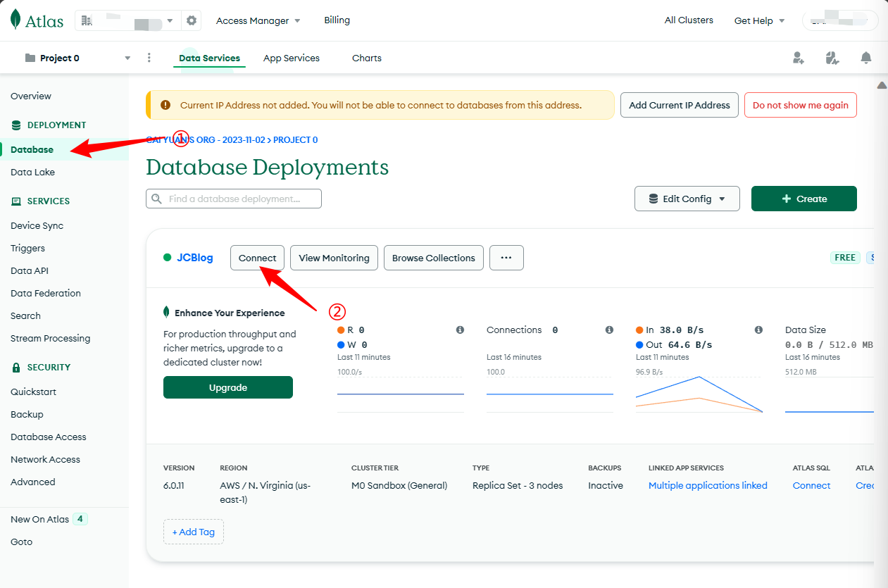This screenshot has width=888, height=588.
Task: Open the Edit Config dropdown
Action: pos(687,199)
